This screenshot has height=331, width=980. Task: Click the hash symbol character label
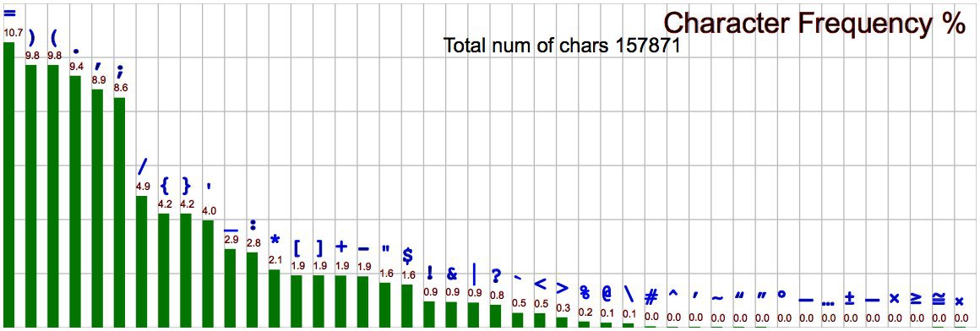coord(651,297)
